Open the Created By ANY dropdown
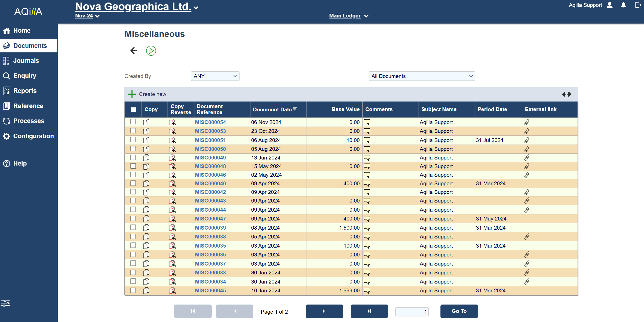This screenshot has width=644, height=322. pyautogui.click(x=215, y=76)
